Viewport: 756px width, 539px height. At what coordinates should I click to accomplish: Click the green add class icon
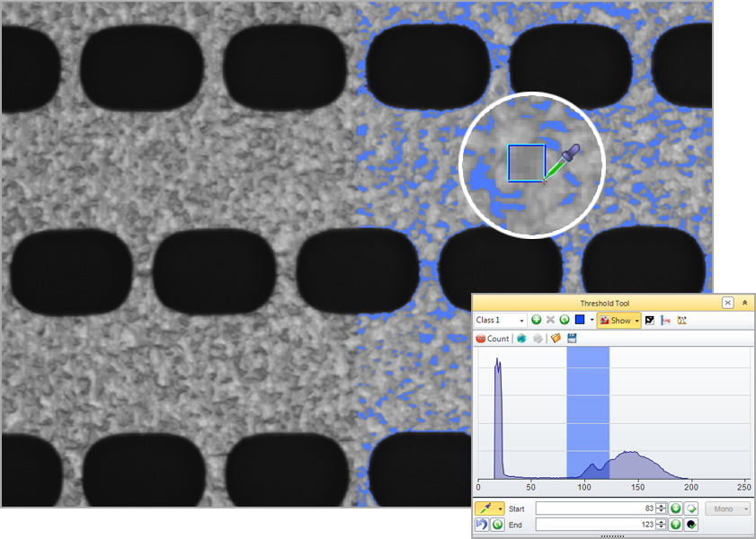(537, 320)
